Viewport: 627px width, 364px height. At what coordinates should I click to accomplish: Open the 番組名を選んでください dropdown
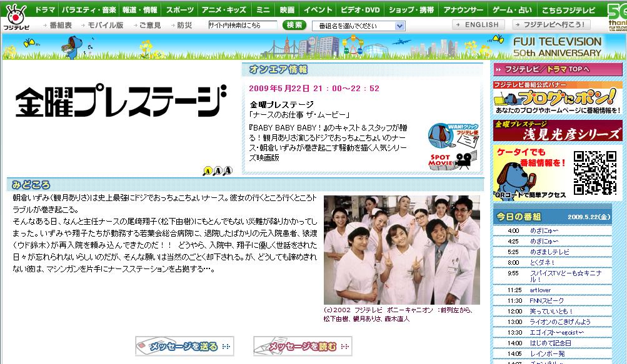359,26
